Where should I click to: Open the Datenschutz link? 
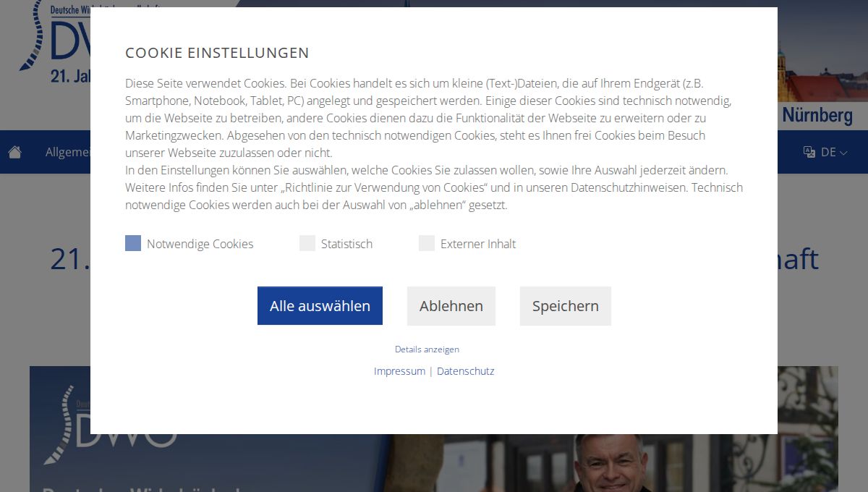tap(466, 370)
